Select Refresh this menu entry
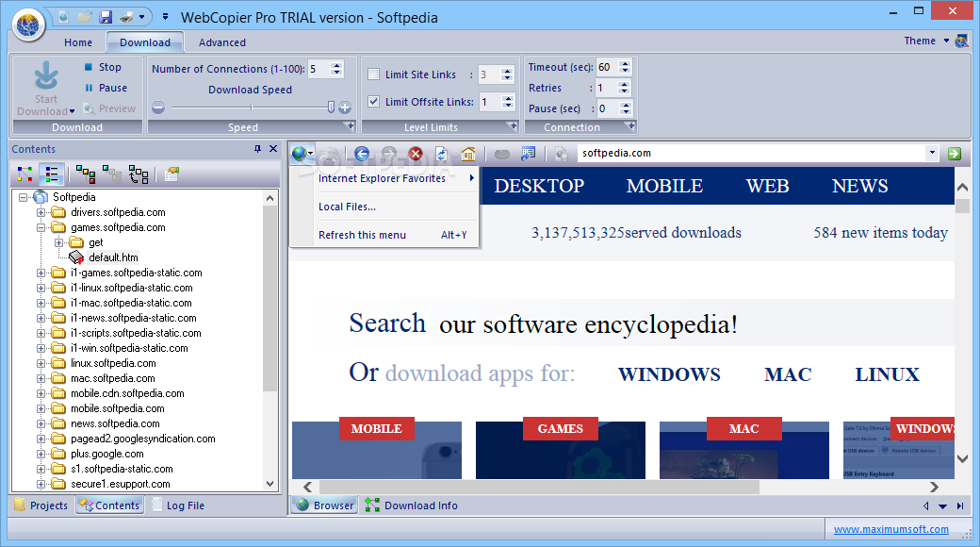 [384, 235]
